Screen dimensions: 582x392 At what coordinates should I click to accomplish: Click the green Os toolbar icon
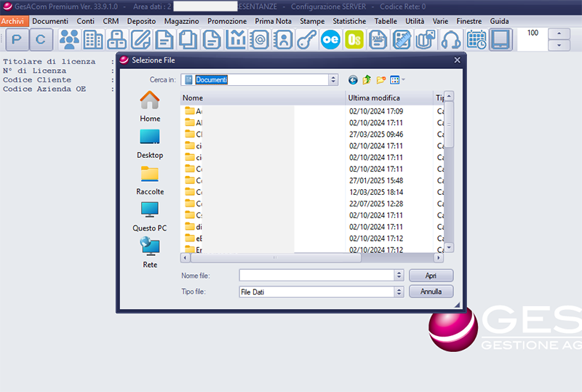pyautogui.click(x=354, y=40)
